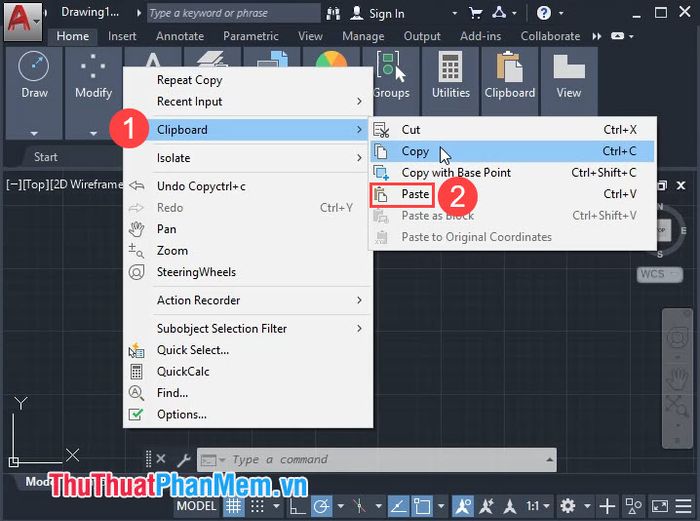Viewport: 700px width, 521px height.
Task: Click the Modify panel icon
Action: (93, 66)
